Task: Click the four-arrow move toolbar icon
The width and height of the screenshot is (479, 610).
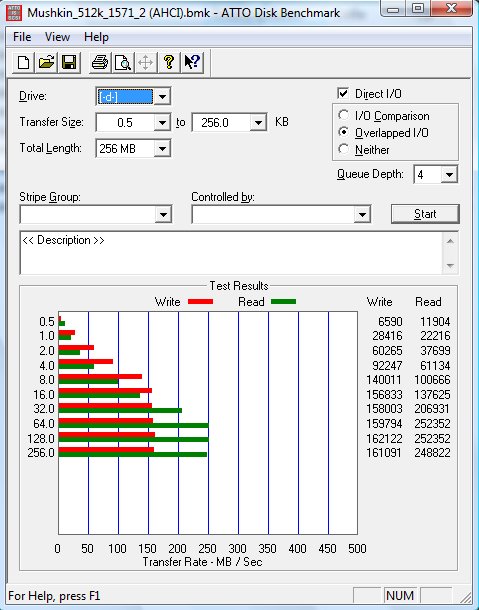Action: pos(146,62)
